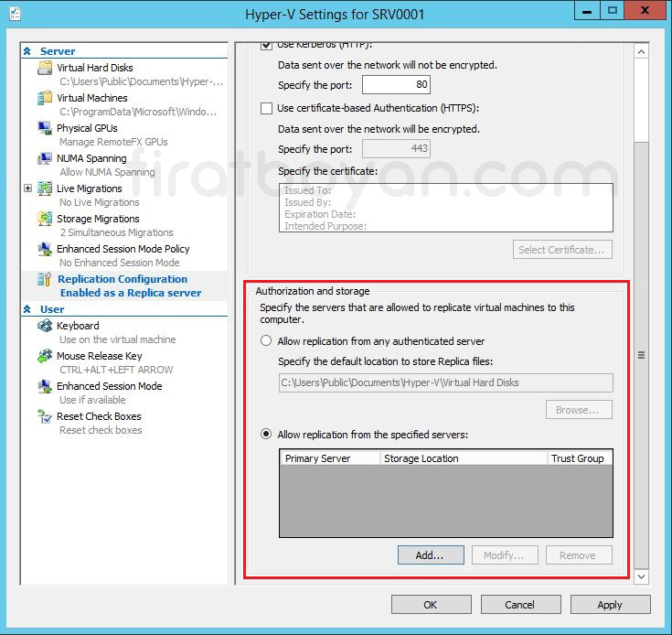
Task: Click the Storage Migrations icon
Action: pos(45,219)
